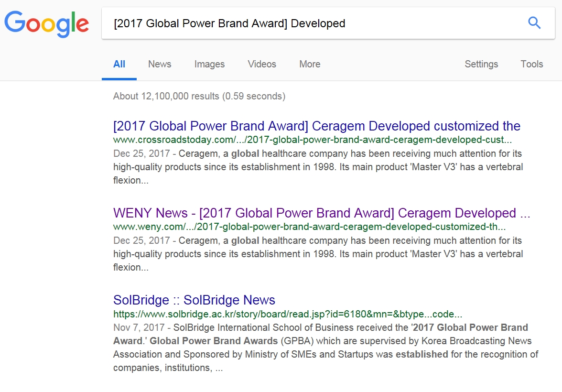The height and width of the screenshot is (392, 562).
Task: Open the crossroadstoday Ceragem result title
Action: (317, 126)
